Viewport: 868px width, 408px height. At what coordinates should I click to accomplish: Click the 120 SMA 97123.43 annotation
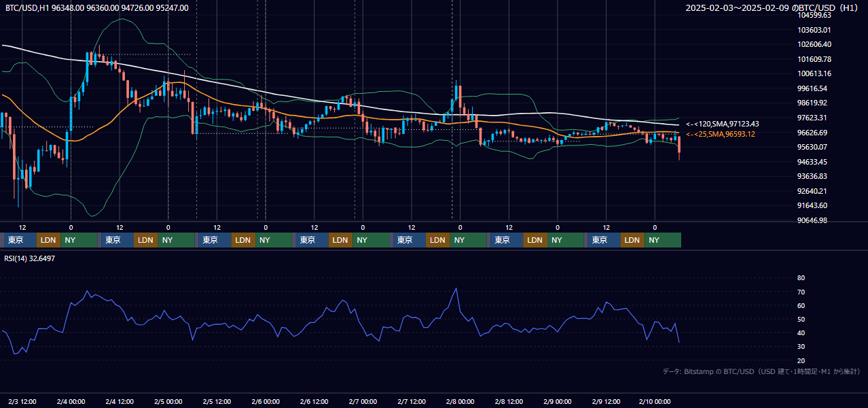click(722, 124)
